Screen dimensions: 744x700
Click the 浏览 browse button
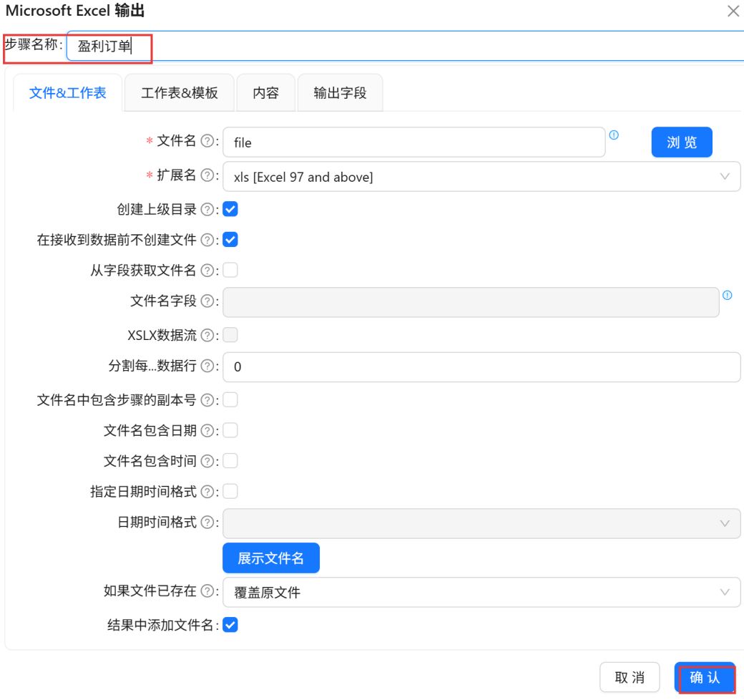coord(681,142)
